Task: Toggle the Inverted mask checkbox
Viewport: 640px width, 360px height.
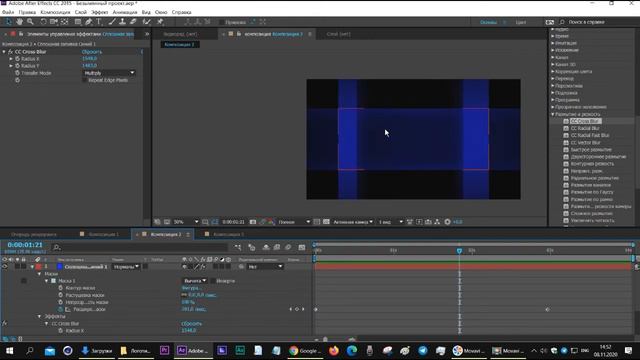Action: coord(213,281)
